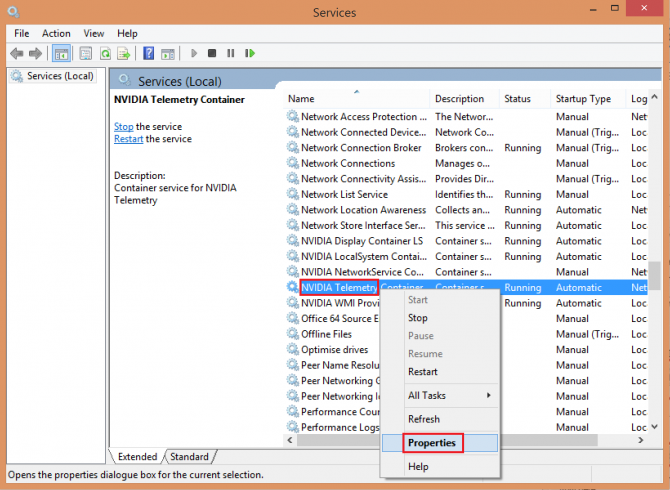This screenshot has width=670, height=490.
Task: Click the horizontal scrollbar right arrow
Action: (x=641, y=440)
